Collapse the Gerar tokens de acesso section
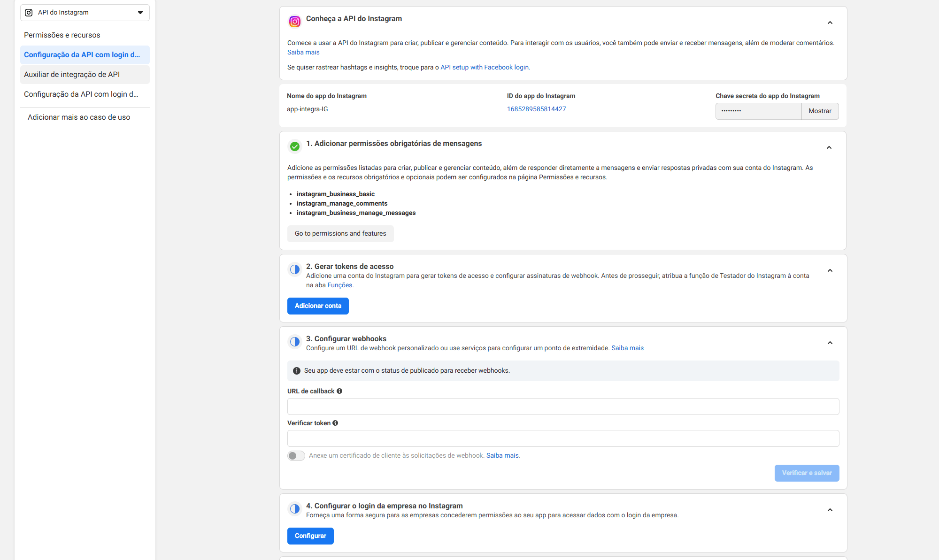939x560 pixels. 830,270
